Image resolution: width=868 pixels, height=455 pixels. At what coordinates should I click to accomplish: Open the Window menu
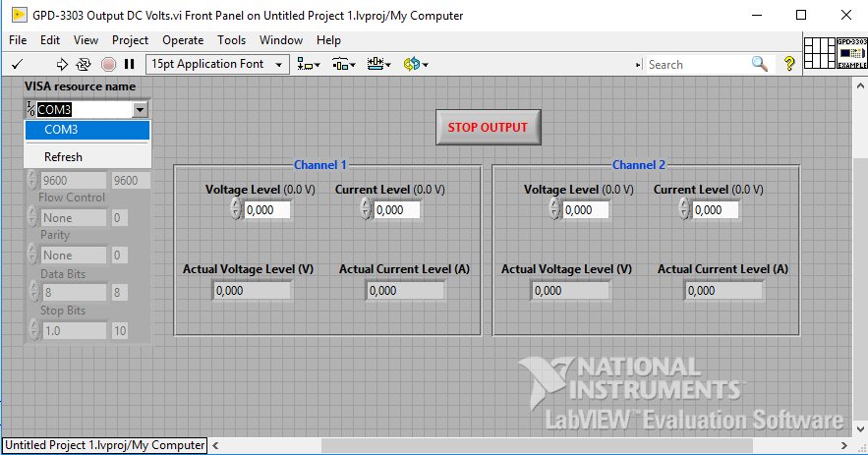pyautogui.click(x=281, y=40)
